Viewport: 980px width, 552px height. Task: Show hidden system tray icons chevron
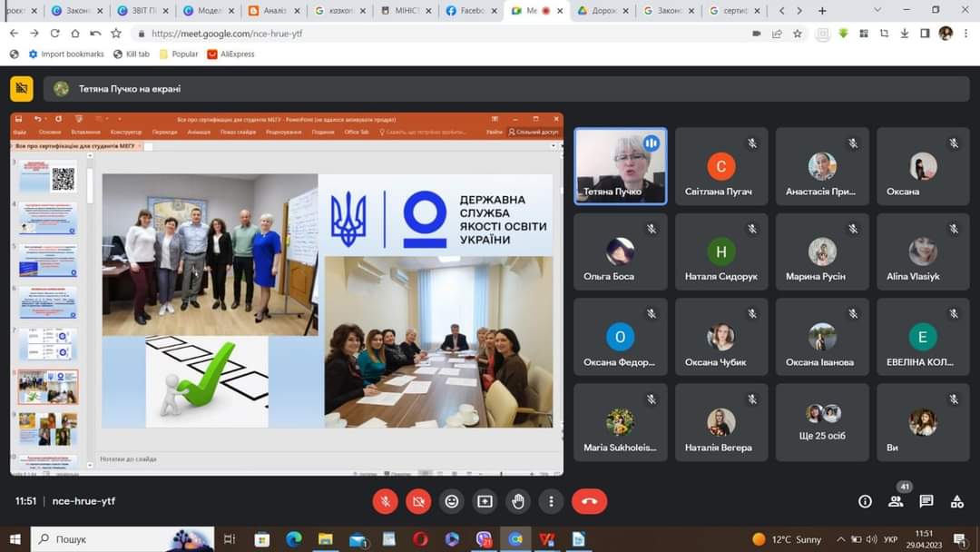point(841,539)
